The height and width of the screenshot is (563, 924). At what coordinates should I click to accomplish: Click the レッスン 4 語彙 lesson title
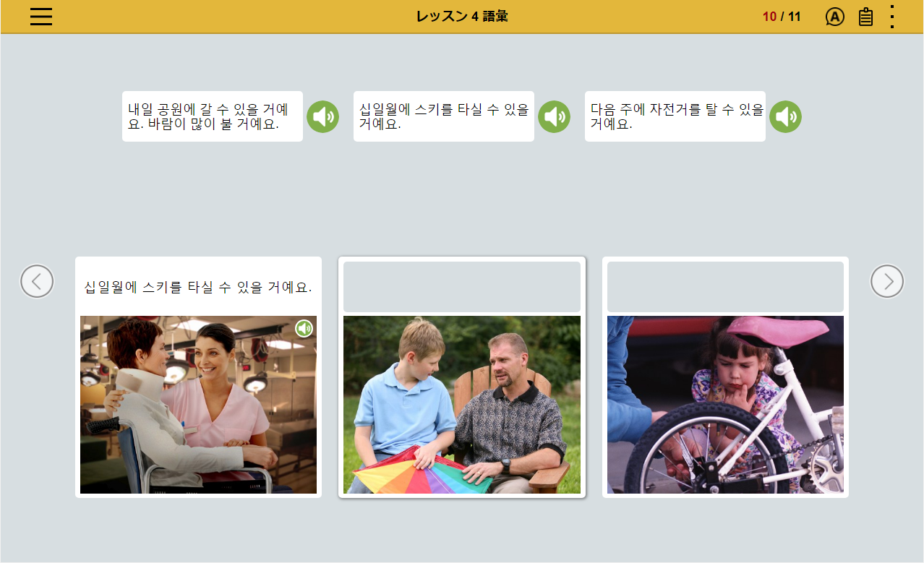tap(462, 17)
